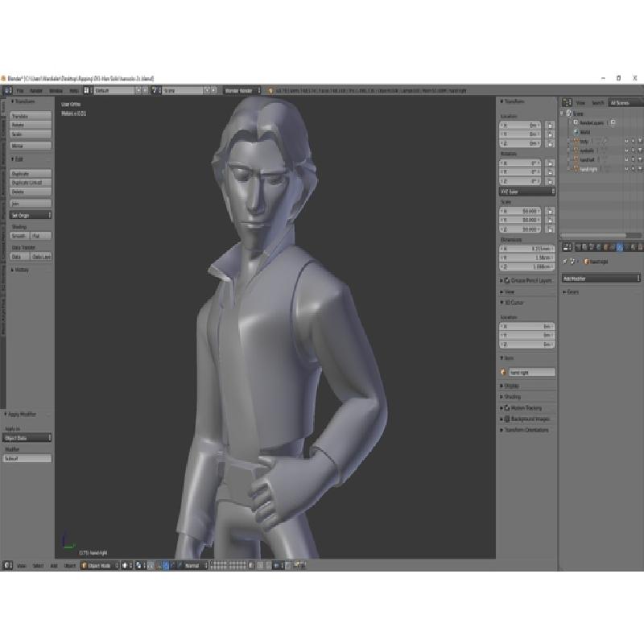Click the Blender logo icon in info header
Screen dimensions: 644x644
(x=270, y=91)
